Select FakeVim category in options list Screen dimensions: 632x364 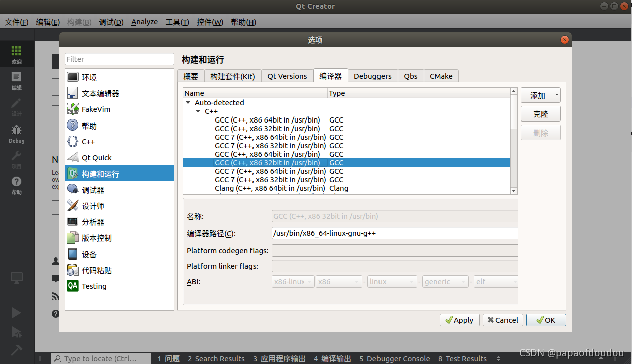119,109
